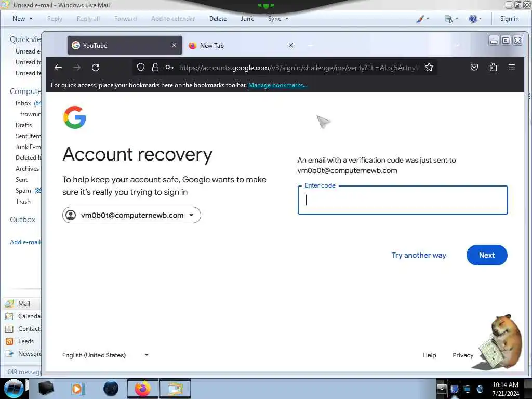
Task: Select the Trash folder in Live Mail
Action: (x=23, y=201)
